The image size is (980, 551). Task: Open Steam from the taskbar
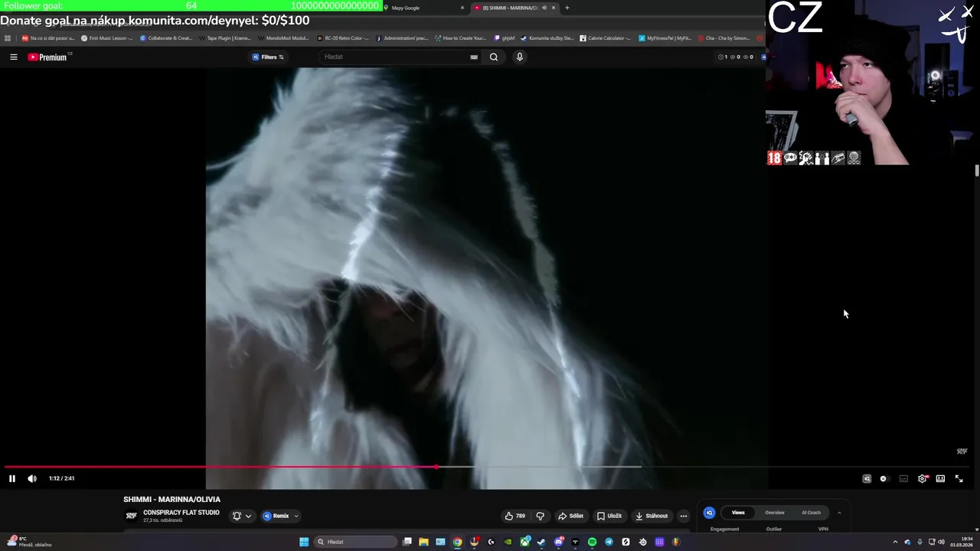point(541,542)
